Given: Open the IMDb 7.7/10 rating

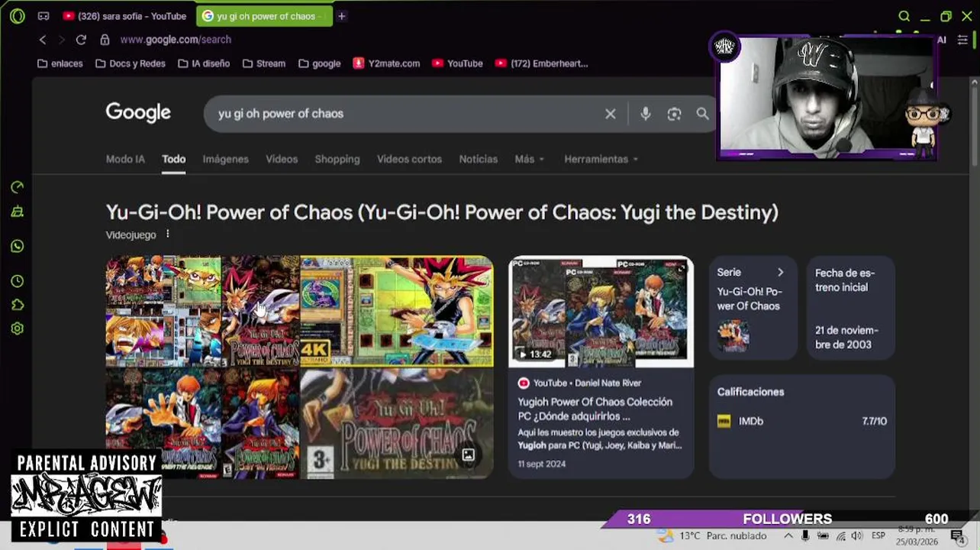Looking at the screenshot, I should 801,421.
